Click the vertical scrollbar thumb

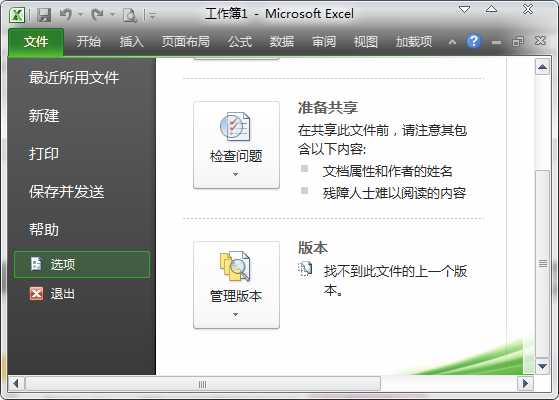point(543,264)
